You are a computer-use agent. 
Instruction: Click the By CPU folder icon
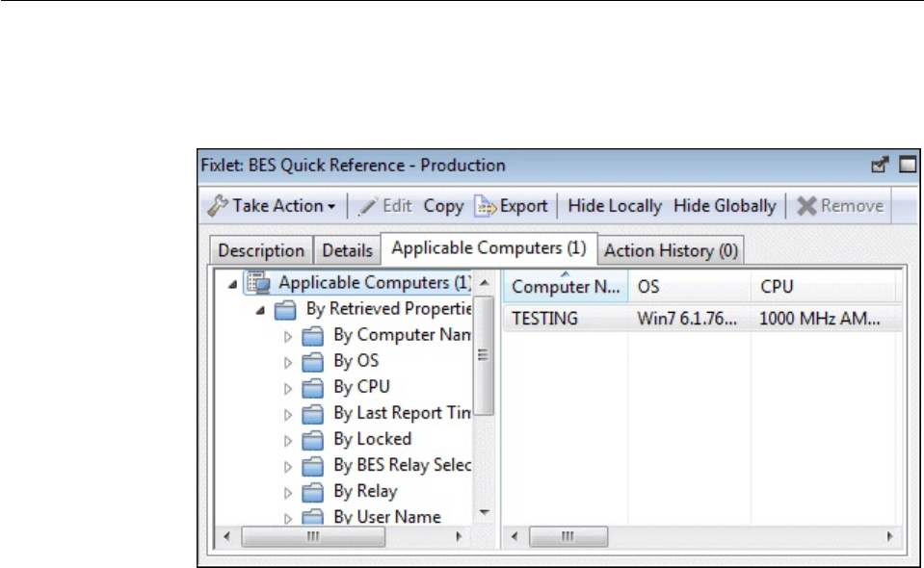coord(313,387)
